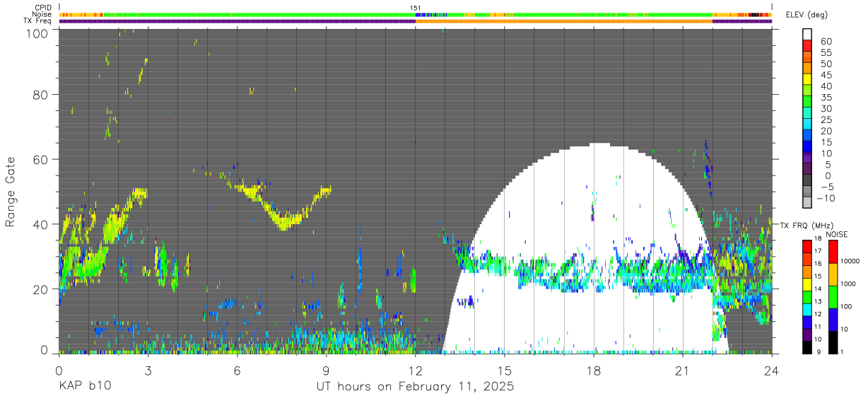This screenshot has height=401, width=868.
Task: Click the yellow segment of TX FRQ colorbar
Action: [x=807, y=284]
